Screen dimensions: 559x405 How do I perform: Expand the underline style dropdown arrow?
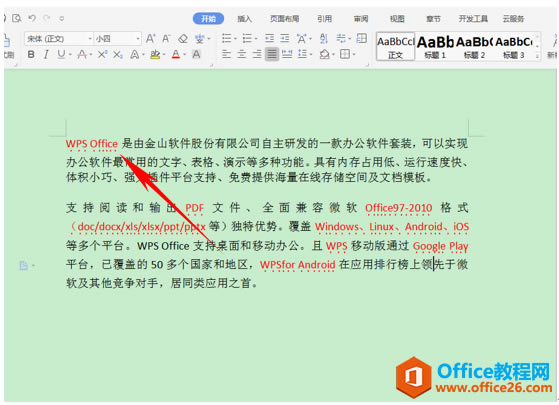[x=70, y=55]
